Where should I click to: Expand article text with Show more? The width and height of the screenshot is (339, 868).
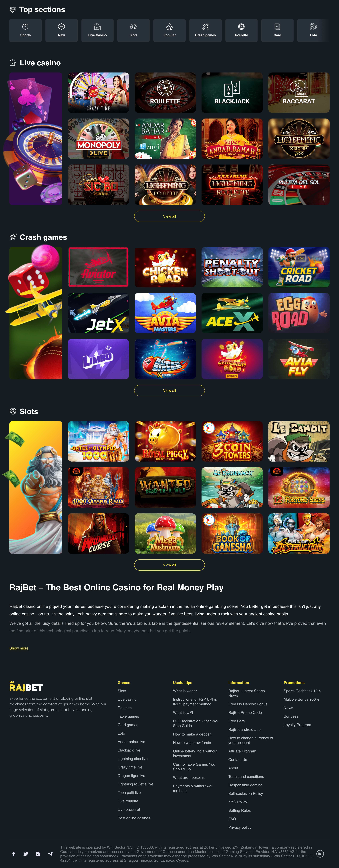19,648
